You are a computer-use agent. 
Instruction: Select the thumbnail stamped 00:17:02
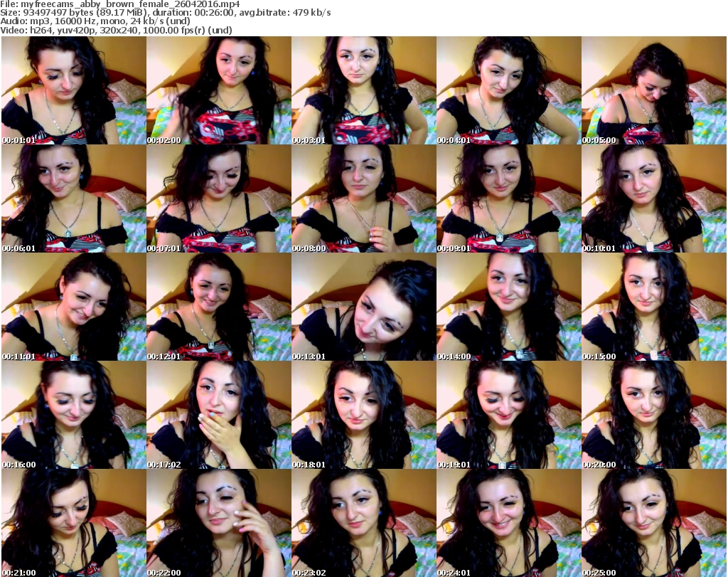point(219,415)
